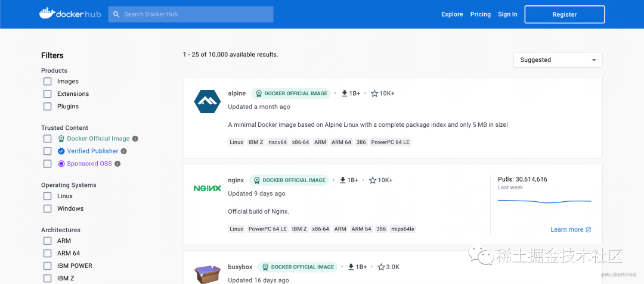The image size is (644, 284).
Task: Click the alpine minimal Docker image description
Action: pos(368,124)
